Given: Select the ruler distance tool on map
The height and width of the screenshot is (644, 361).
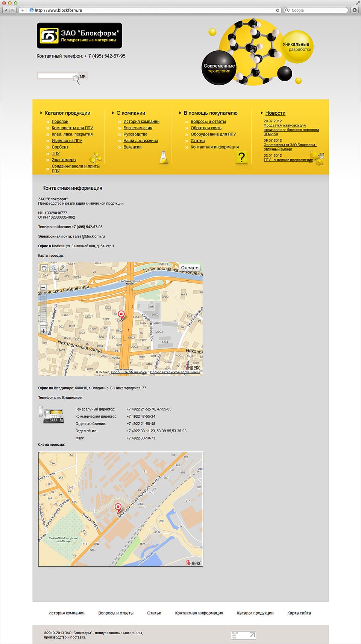Looking at the screenshot, I should [62, 268].
